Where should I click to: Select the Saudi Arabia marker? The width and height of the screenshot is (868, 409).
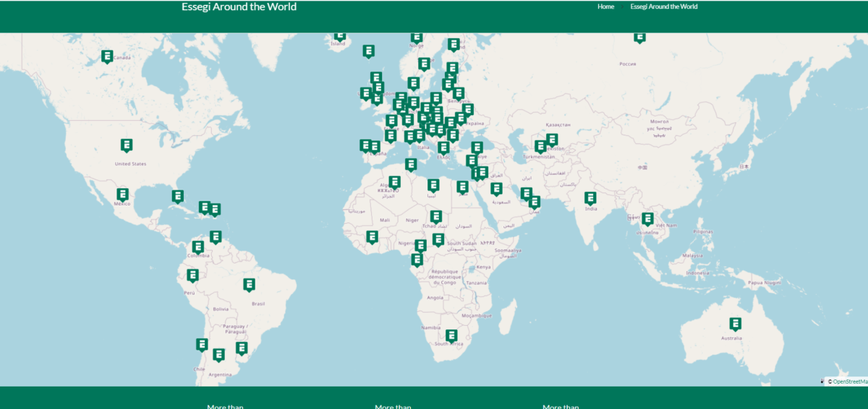[x=496, y=189]
